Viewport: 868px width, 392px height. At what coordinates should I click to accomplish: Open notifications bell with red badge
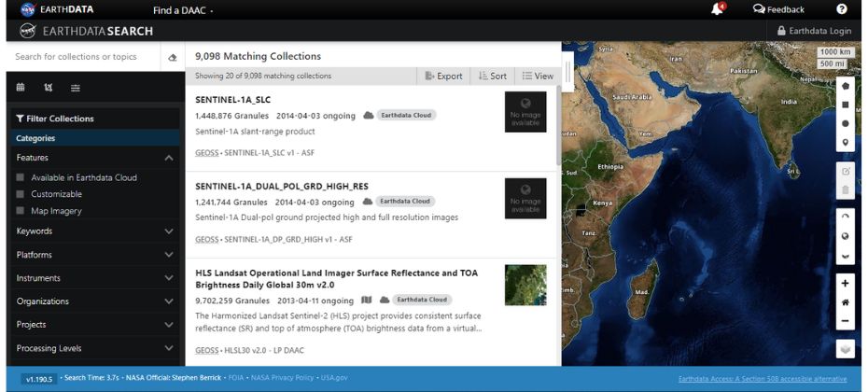click(718, 8)
